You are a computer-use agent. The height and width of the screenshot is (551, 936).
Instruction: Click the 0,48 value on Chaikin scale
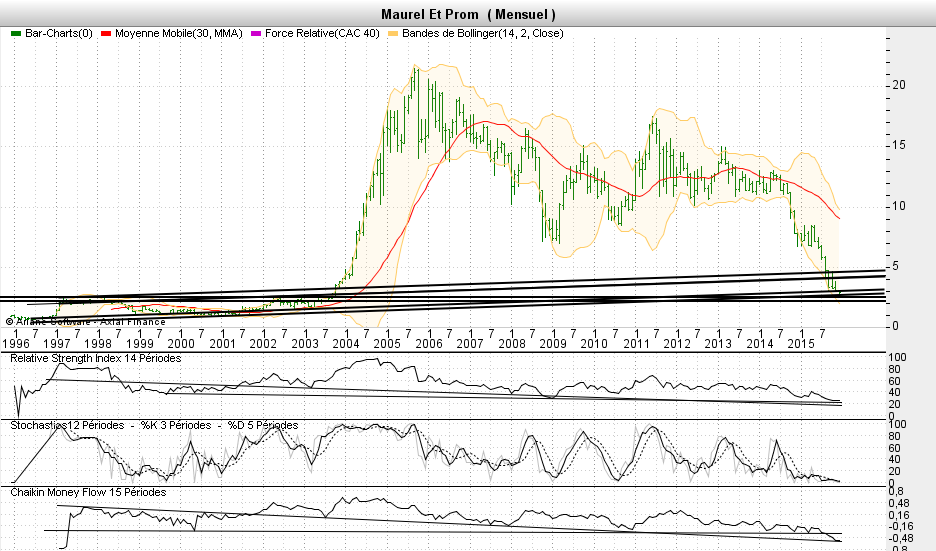[900, 503]
